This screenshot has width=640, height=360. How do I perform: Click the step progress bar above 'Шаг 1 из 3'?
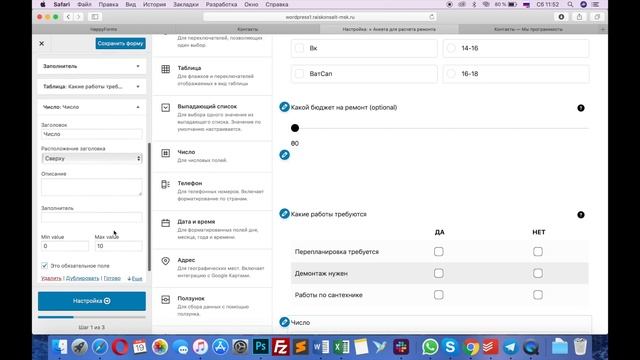tap(92, 317)
